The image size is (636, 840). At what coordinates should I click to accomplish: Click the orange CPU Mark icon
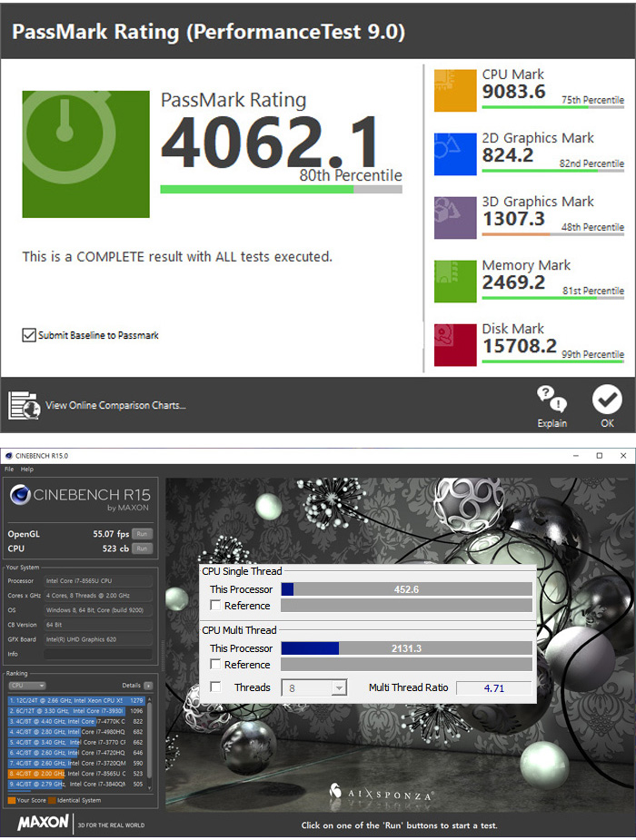click(455, 91)
